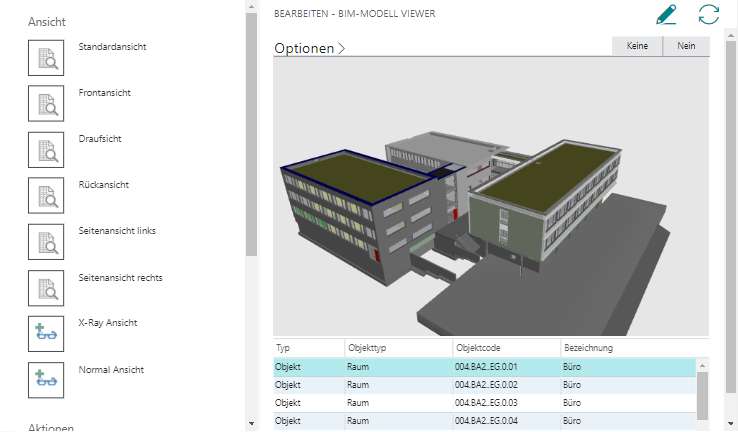738x432 pixels.
Task: Select the Frontansicht view icon
Action: click(x=46, y=103)
